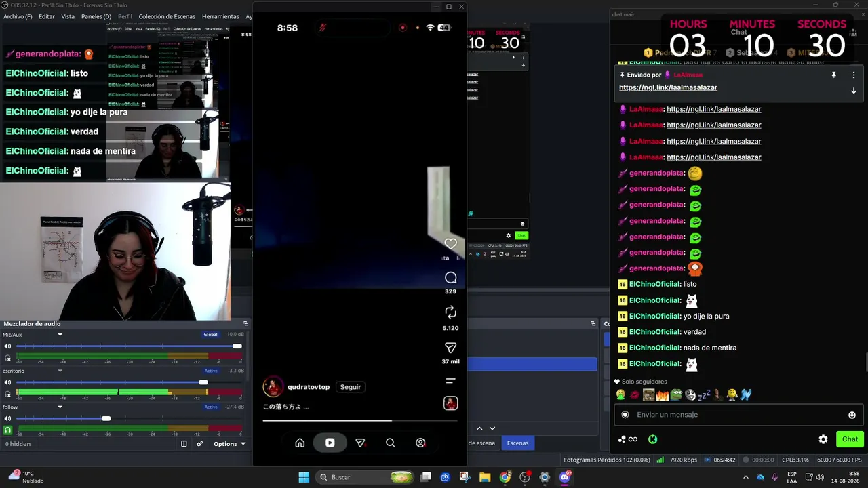Viewport: 868px width, 488px height.
Task: Move scene down with the down arrow
Action: click(x=492, y=428)
